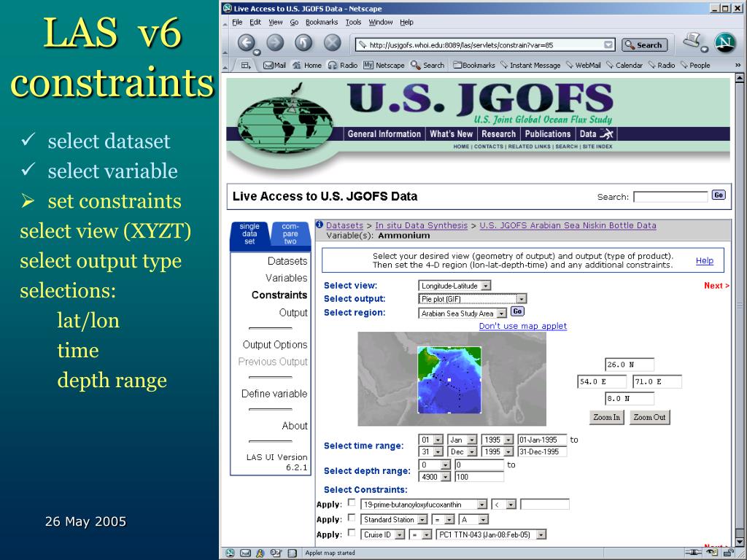Screen dimensions: 747x560
Task: Open the Tools menu
Action: point(354,23)
